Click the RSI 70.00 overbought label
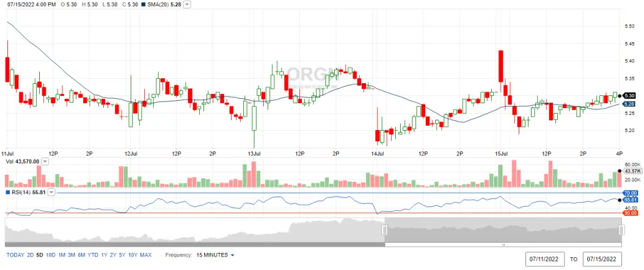 (x=630, y=193)
